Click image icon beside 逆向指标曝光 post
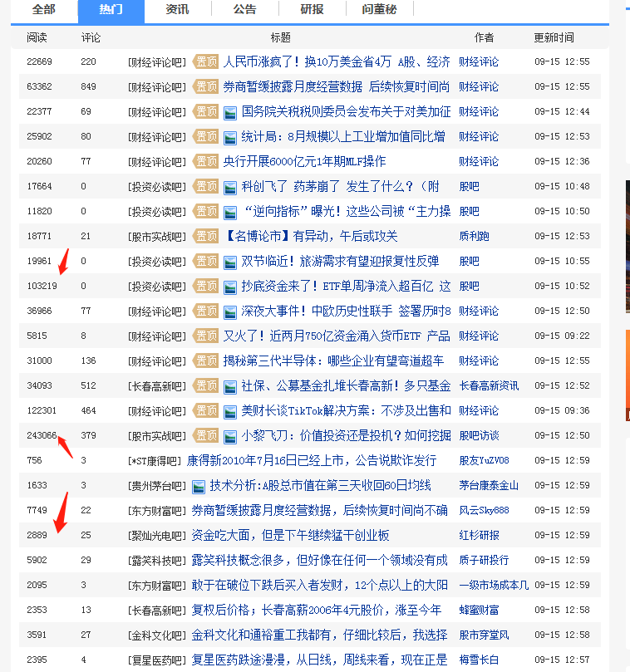Screen dimensions: 630x672 (230, 213)
